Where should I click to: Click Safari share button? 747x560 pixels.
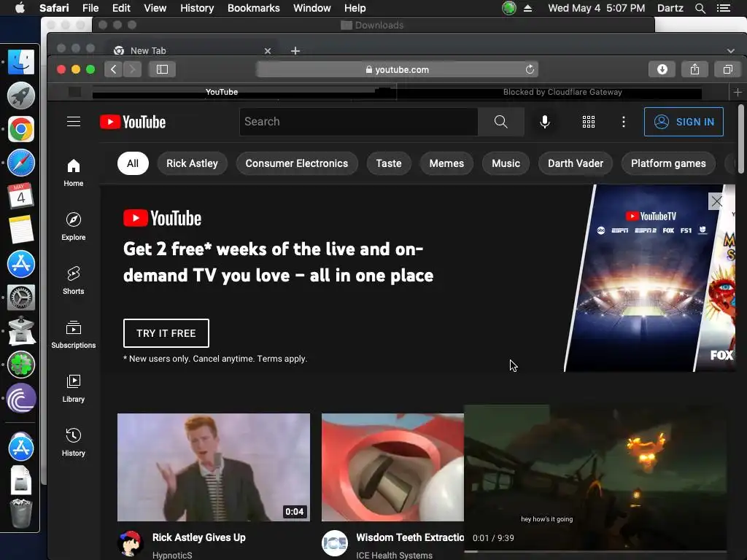694,69
